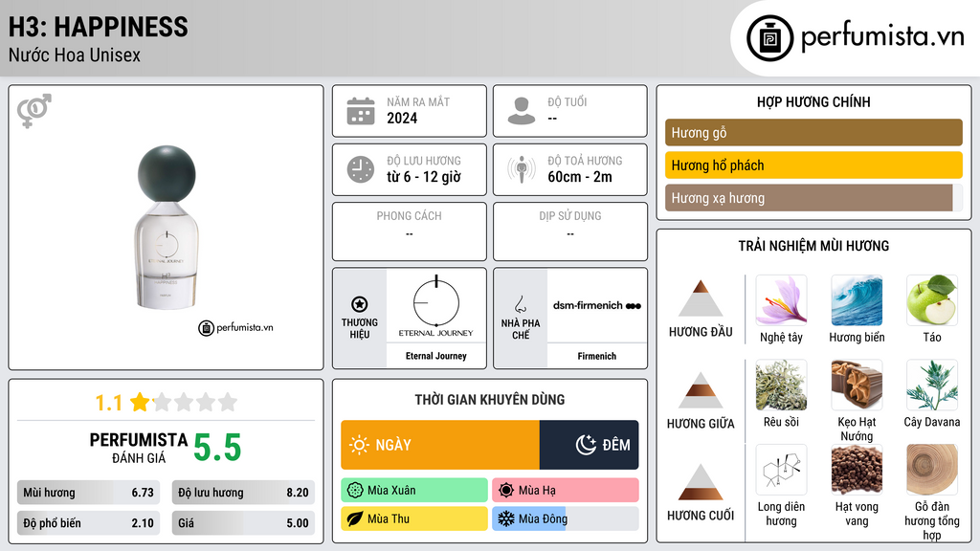Click the từ 6 - 12 giờ longevity value
This screenshot has height=551, width=980.
pyautogui.click(x=424, y=177)
